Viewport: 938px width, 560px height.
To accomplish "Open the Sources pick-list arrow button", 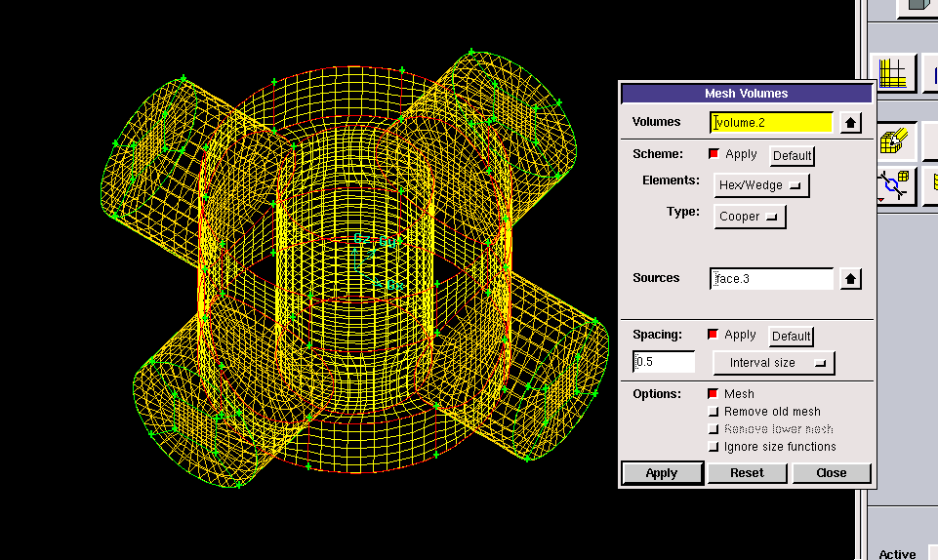I will 851,279.
